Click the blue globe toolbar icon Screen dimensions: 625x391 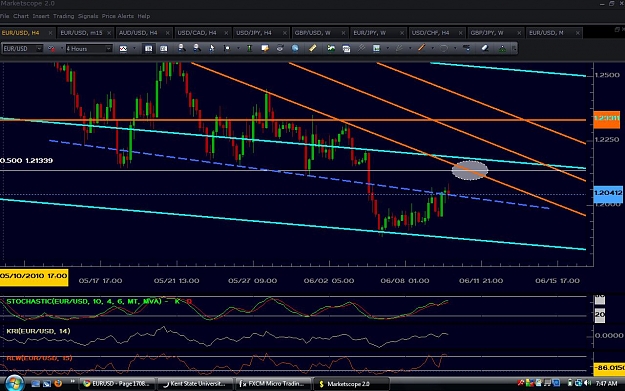coord(295,48)
